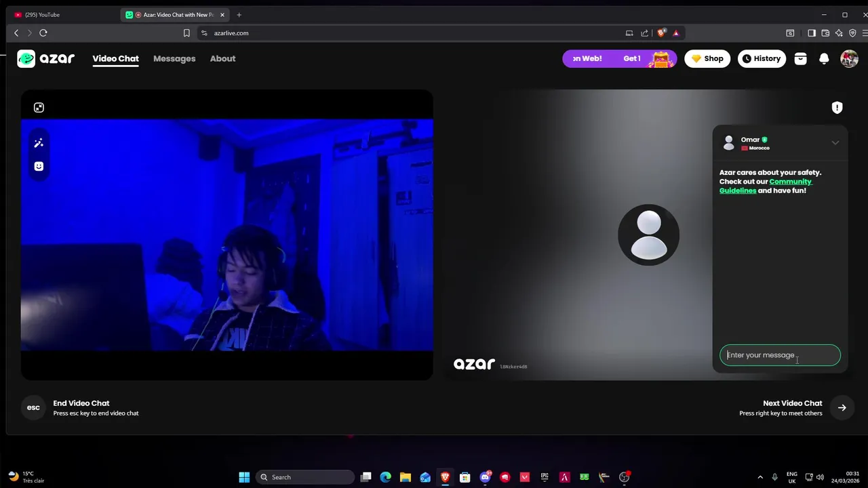Reload the Azar page
The width and height of the screenshot is (868, 488).
click(43, 33)
